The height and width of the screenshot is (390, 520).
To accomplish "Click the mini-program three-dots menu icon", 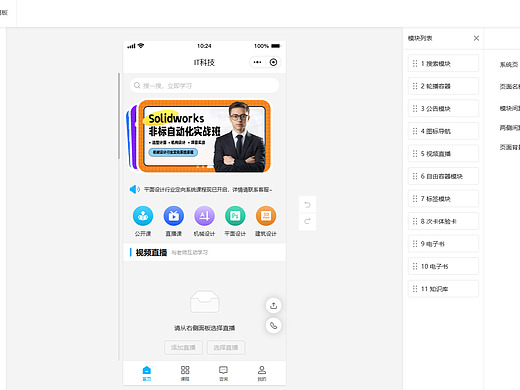I will [257, 62].
